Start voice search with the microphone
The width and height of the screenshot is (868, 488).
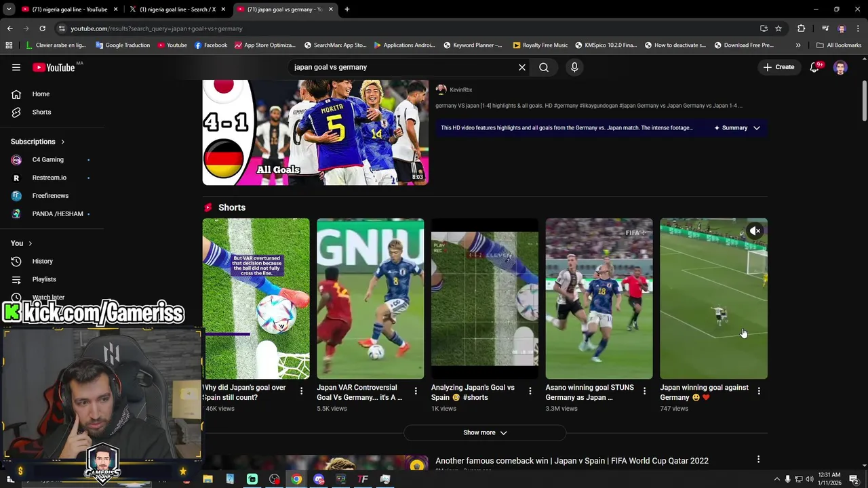click(574, 67)
